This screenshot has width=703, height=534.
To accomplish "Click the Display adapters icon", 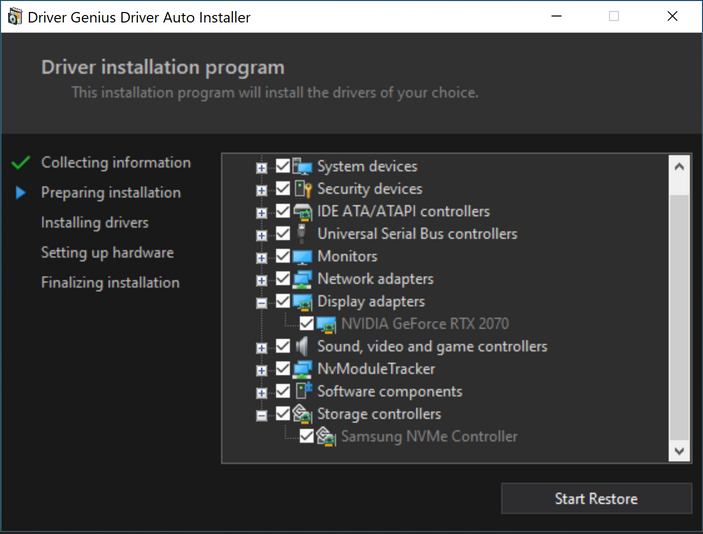I will 302,302.
